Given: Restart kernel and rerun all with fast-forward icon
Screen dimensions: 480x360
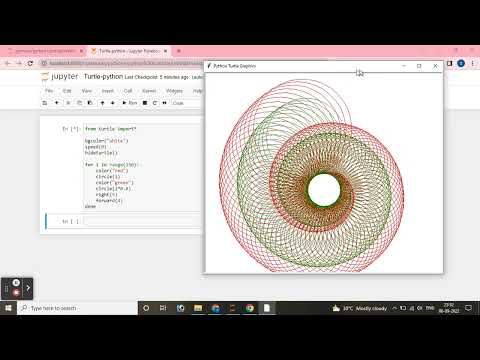Looking at the screenshot, I should (x=164, y=103).
